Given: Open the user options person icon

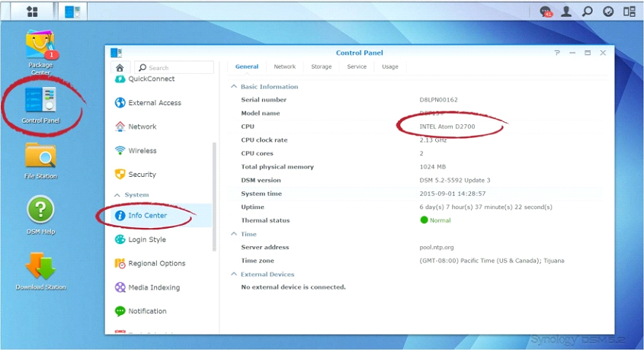Looking at the screenshot, I should 566,11.
